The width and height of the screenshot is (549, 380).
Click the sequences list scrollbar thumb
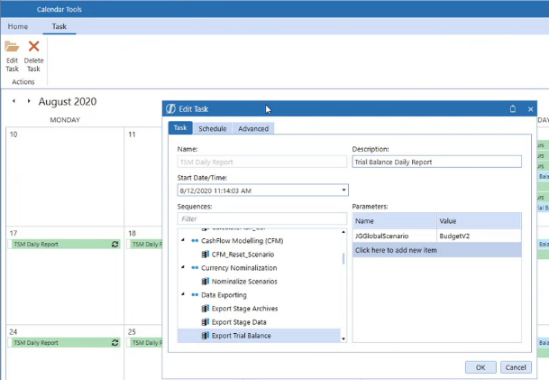coord(343,258)
